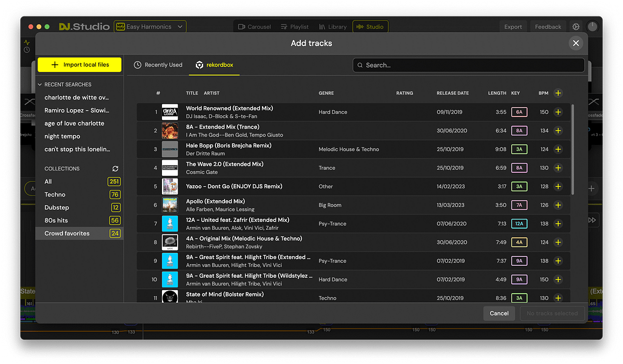Viewport: 623px width, 364px height.
Task: Collapse the Recent Searches section
Action: click(39, 85)
